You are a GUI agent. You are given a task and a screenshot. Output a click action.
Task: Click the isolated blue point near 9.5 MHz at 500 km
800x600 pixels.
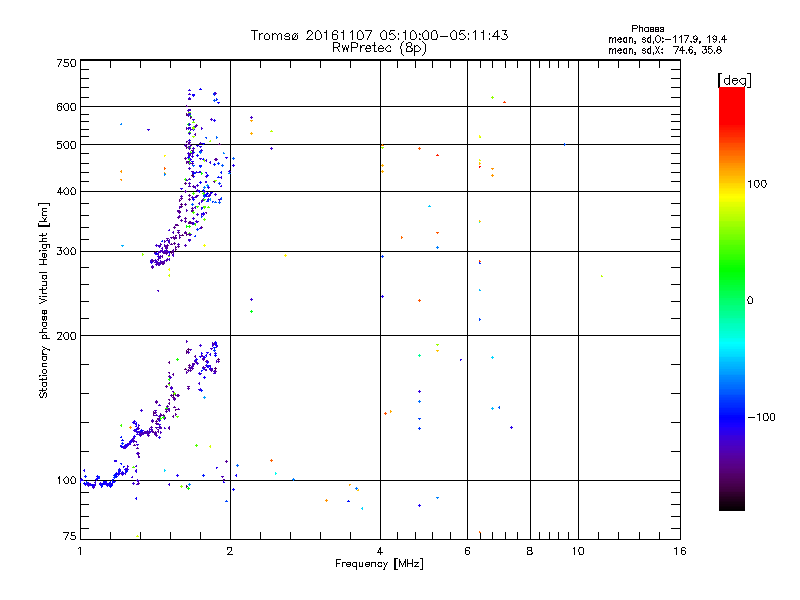(x=564, y=144)
